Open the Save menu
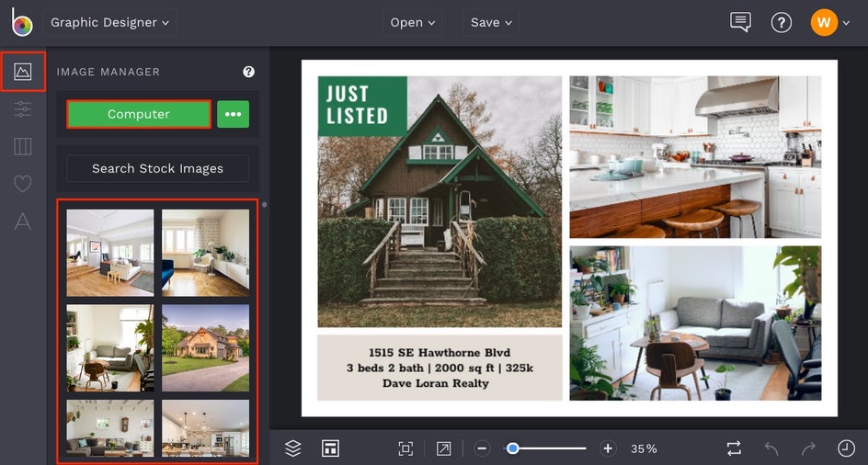868x465 pixels. [491, 23]
